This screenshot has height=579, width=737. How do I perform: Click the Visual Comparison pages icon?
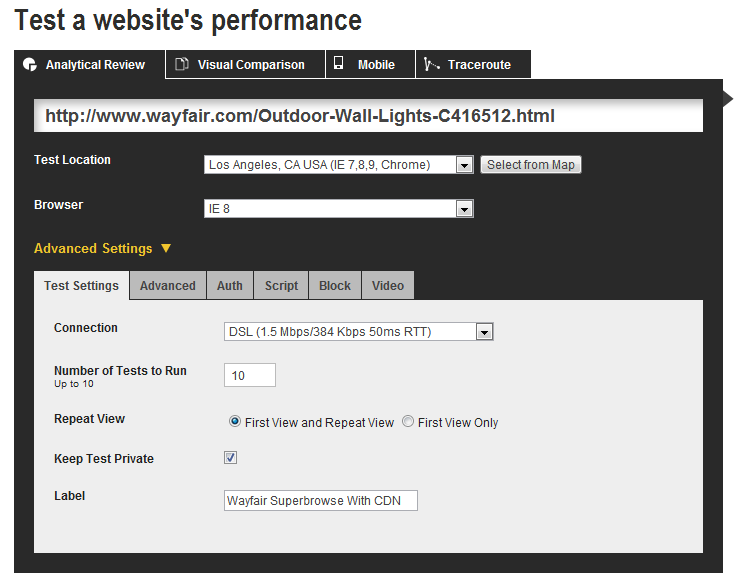click(181, 64)
